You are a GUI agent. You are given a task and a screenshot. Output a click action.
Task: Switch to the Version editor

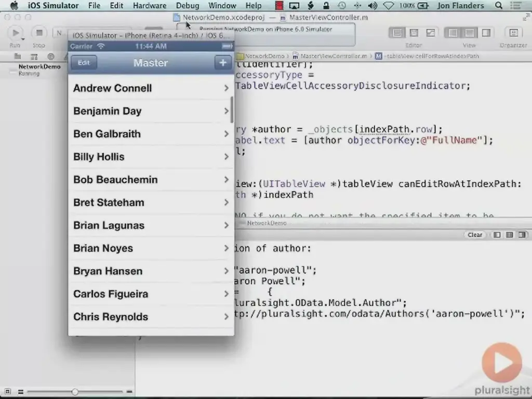coord(431,33)
